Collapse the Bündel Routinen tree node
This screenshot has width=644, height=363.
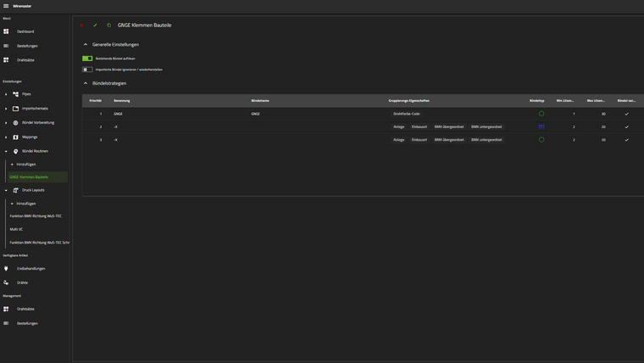6,151
